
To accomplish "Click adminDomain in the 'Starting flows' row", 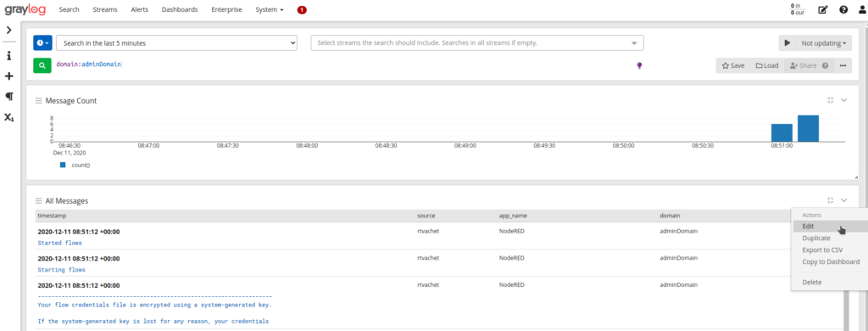I will [679, 258].
